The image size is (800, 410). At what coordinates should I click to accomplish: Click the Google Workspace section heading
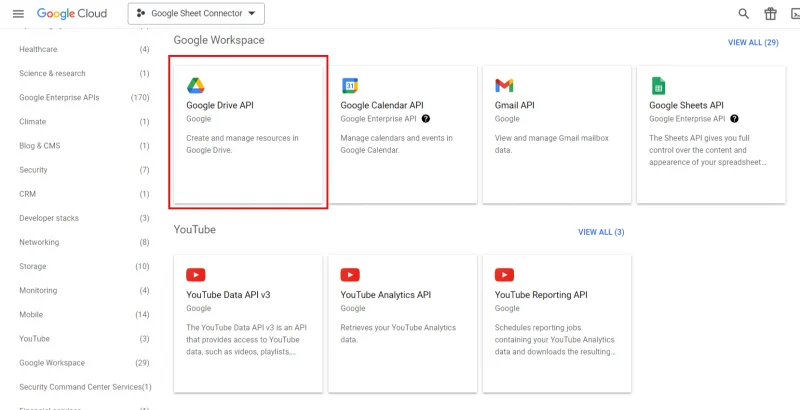(219, 40)
